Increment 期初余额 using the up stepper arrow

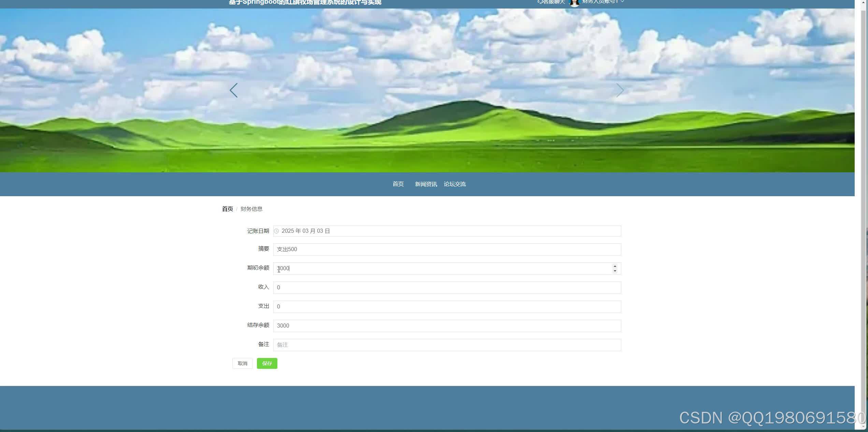[x=614, y=266]
